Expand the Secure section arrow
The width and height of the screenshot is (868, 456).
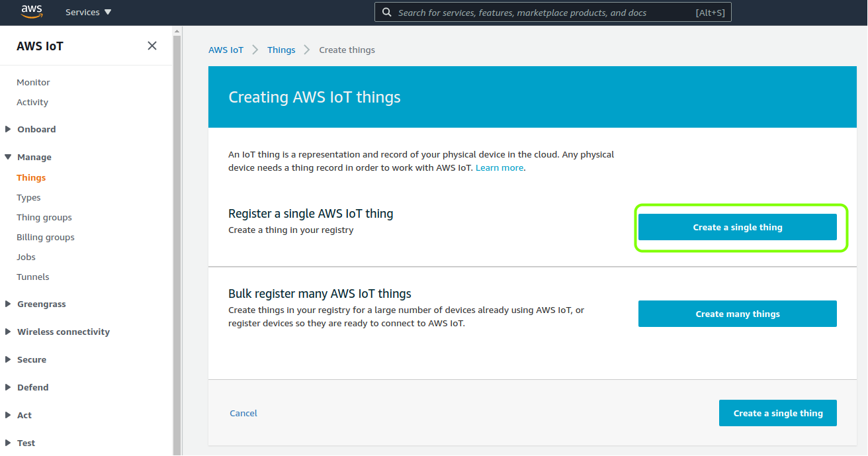click(8, 359)
